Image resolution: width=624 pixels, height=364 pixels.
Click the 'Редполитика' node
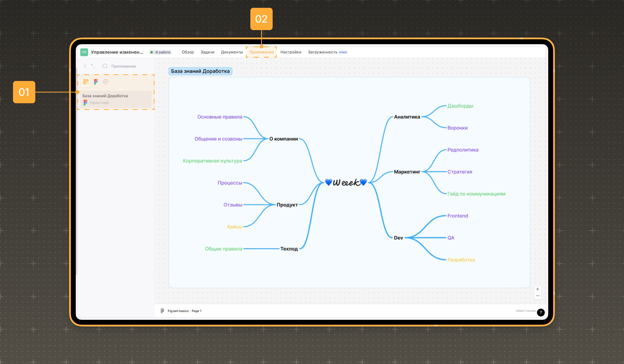tap(463, 150)
